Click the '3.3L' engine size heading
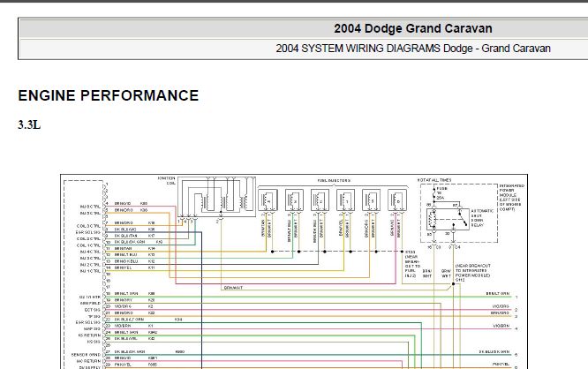This screenshot has height=369, width=588. click(29, 124)
